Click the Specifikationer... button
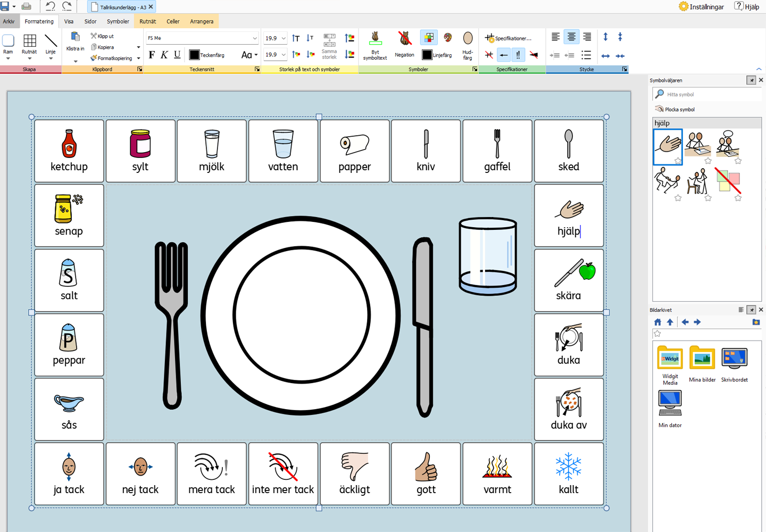This screenshot has height=532, width=766. tap(508, 38)
